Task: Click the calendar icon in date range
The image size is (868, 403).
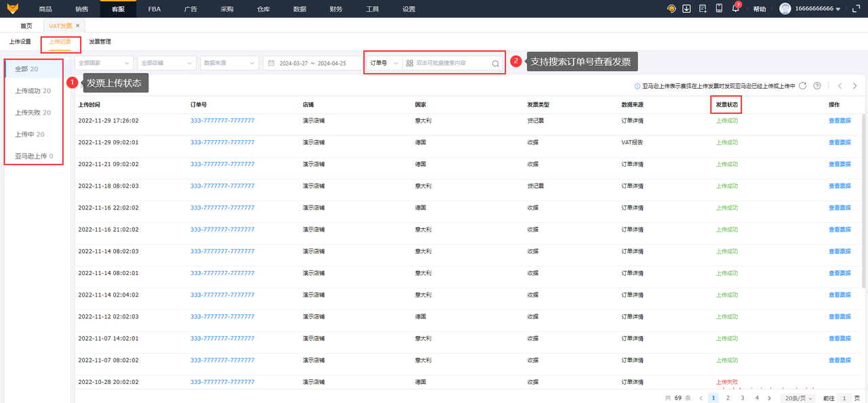Action: click(x=271, y=63)
